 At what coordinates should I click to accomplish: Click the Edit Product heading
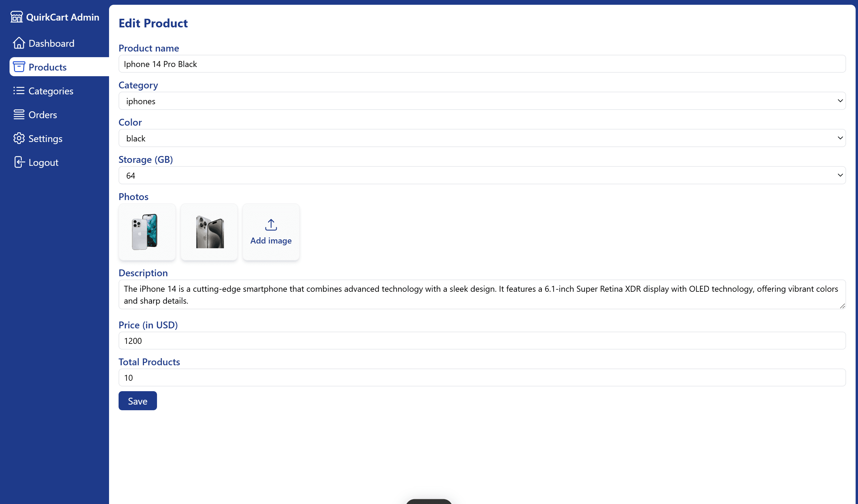(x=153, y=23)
